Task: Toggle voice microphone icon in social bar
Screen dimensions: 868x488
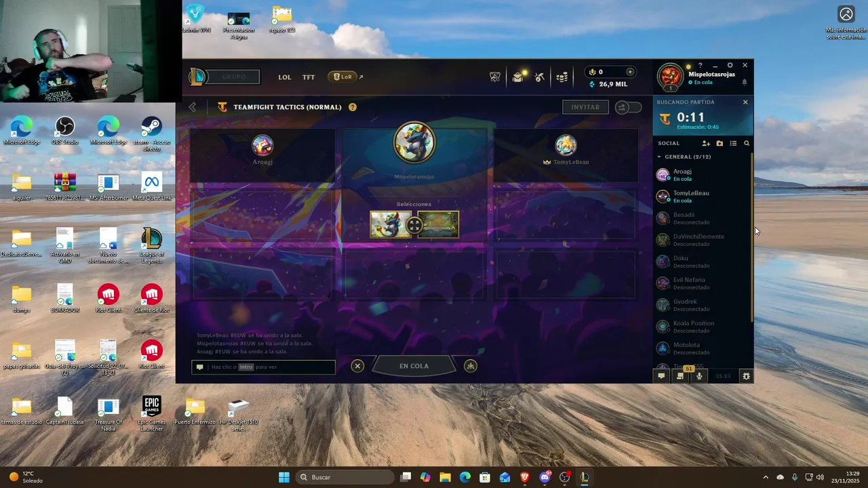Action: pos(699,376)
